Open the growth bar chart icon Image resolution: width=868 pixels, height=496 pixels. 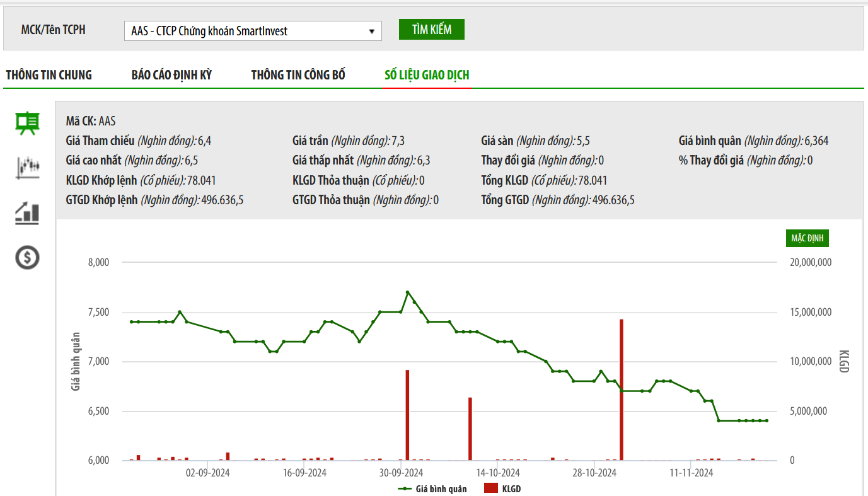(x=27, y=213)
